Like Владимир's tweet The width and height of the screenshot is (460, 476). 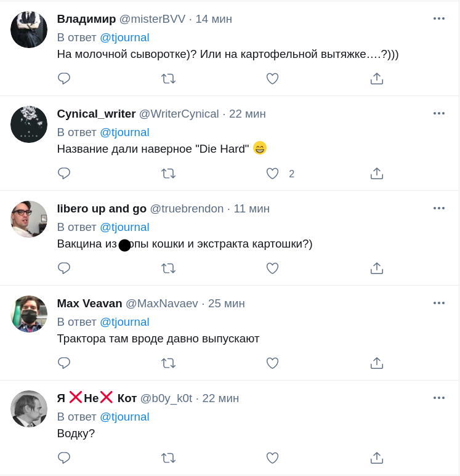272,79
